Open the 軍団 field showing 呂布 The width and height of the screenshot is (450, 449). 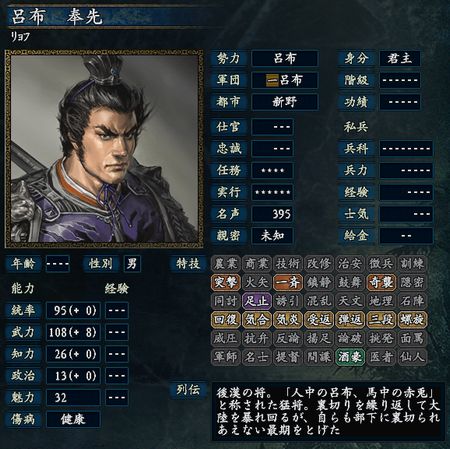tap(285, 80)
